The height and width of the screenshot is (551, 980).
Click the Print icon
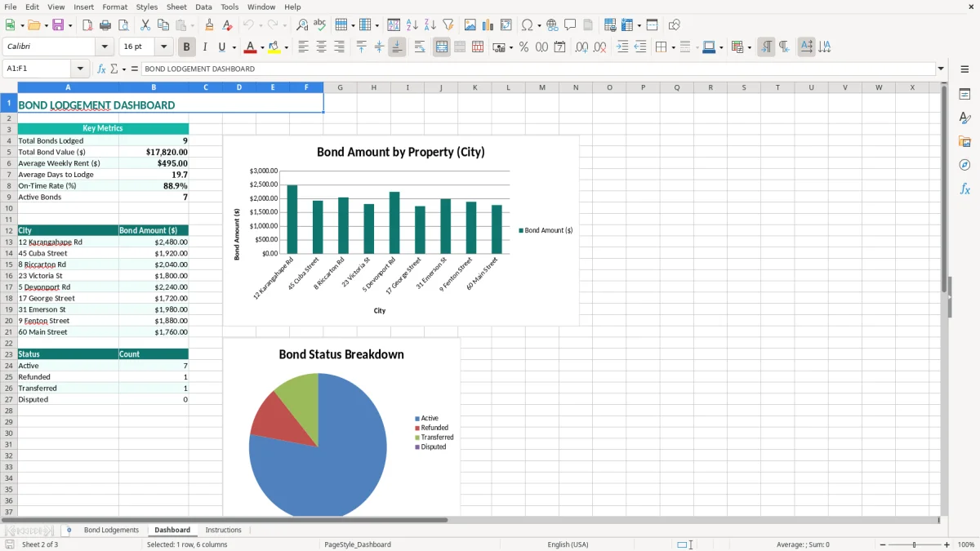pyautogui.click(x=105, y=25)
